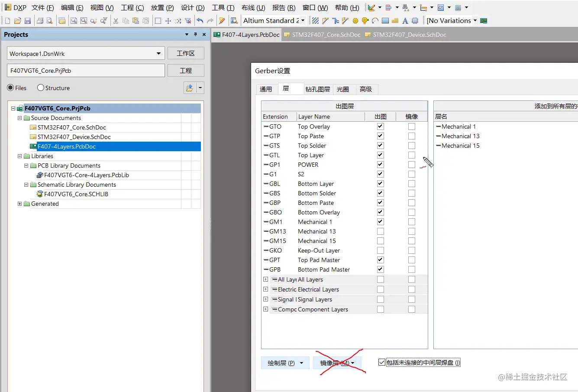Open the 设计 (D) menu
The image size is (578, 392).
tap(193, 8)
